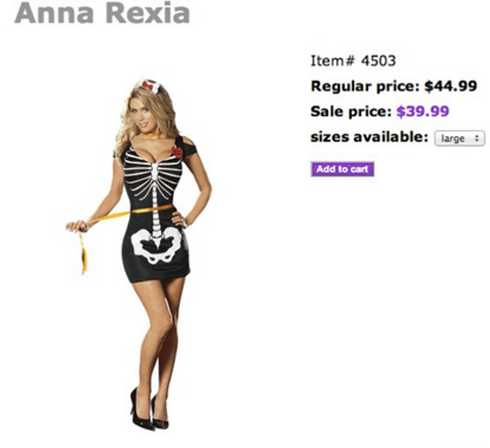Click the "sizes available:" label
This screenshot has width=490, height=448.
coord(369,137)
